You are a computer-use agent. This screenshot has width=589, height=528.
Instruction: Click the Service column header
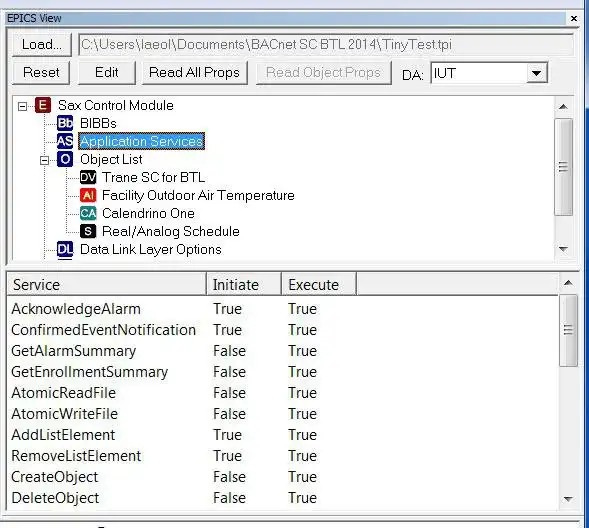pos(107,285)
